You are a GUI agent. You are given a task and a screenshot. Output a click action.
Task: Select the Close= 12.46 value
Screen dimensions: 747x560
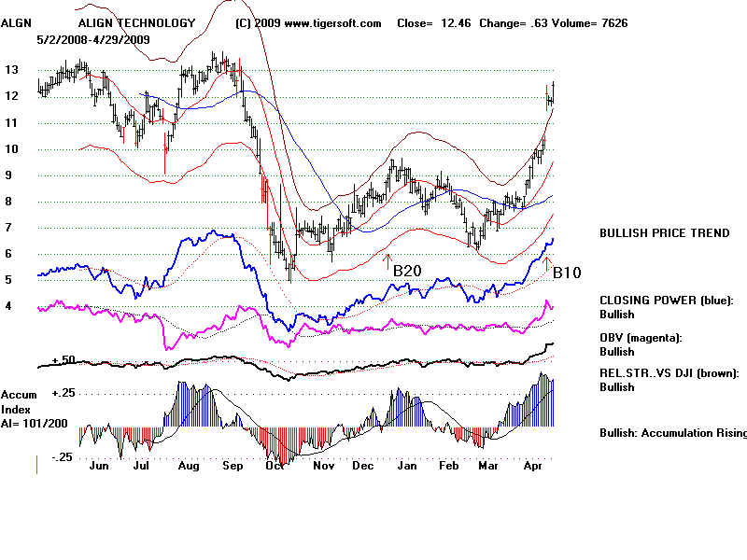coord(434,22)
